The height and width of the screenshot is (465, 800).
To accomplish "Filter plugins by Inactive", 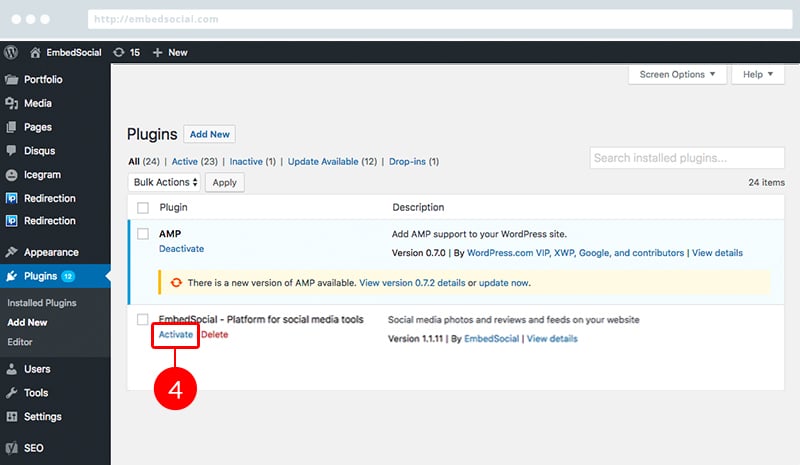I will (x=246, y=161).
